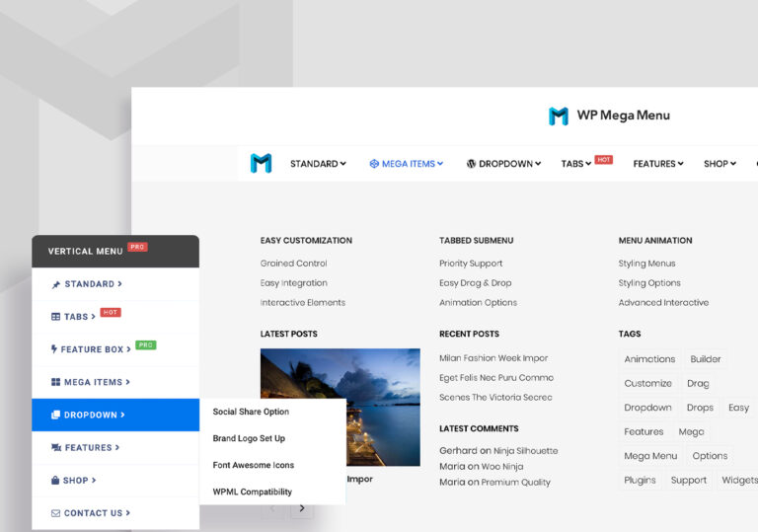Click the latest post resort thumbnail
This screenshot has height=532, width=758.
(340, 407)
